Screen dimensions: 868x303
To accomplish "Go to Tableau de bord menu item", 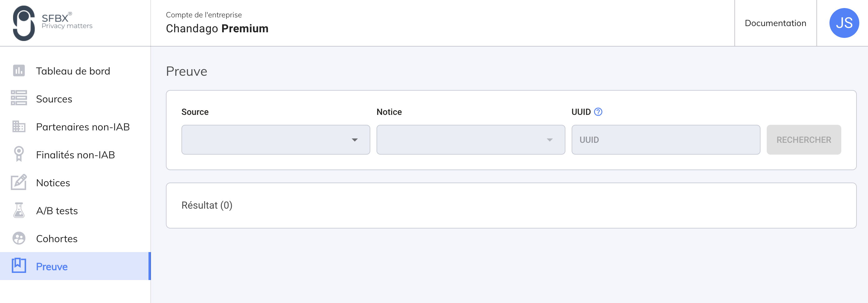I will tap(73, 71).
